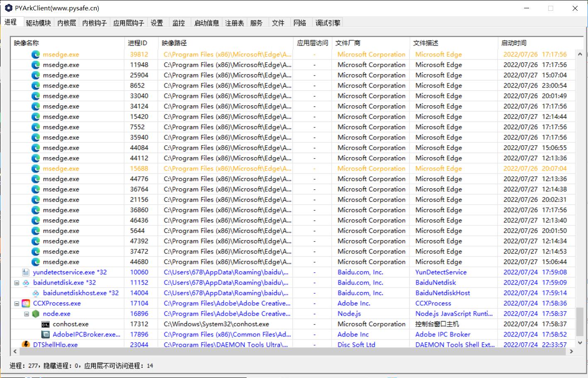The image size is (588, 378).
Task: Open the 注册表 tab
Action: (x=234, y=23)
